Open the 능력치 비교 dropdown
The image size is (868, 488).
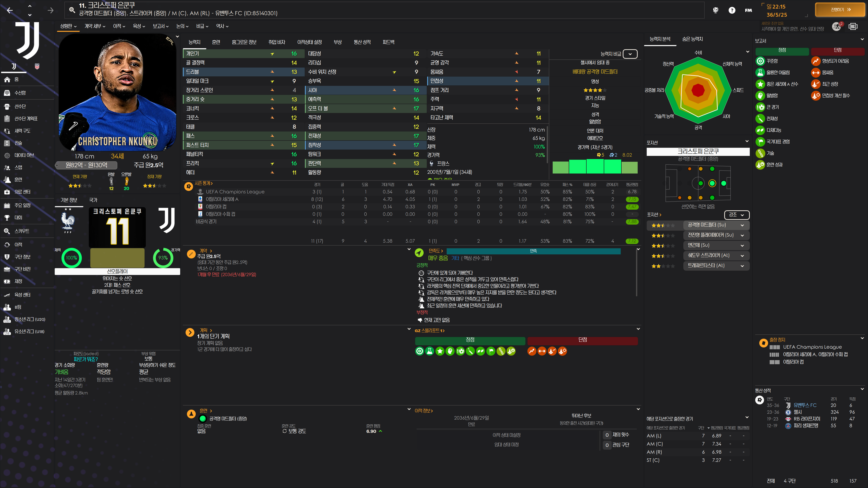[x=630, y=54]
